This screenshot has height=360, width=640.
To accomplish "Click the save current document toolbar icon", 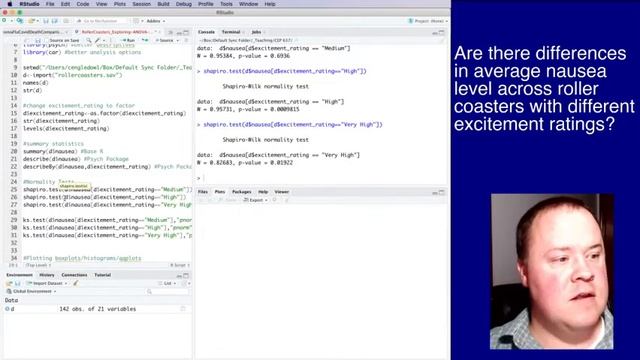I will pos(46,21).
